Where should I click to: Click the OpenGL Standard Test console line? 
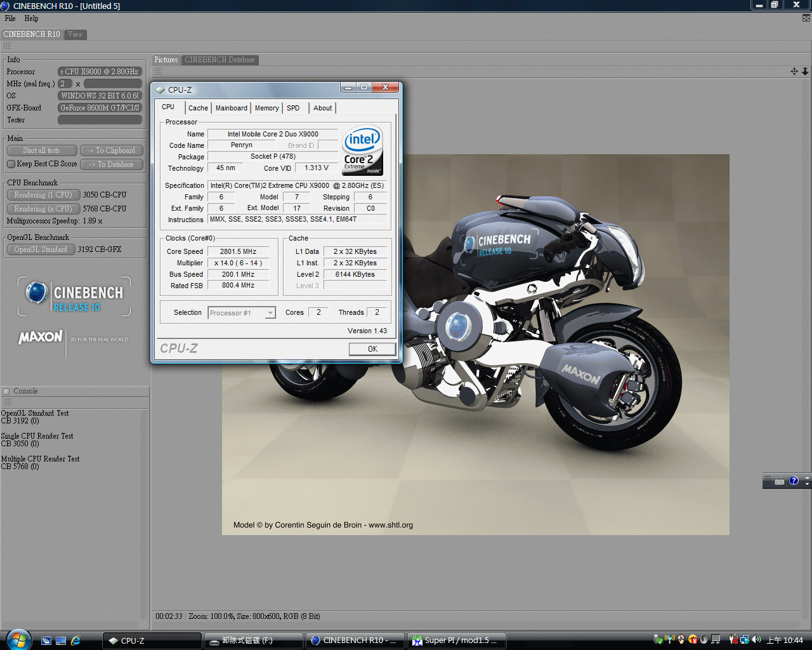click(35, 413)
